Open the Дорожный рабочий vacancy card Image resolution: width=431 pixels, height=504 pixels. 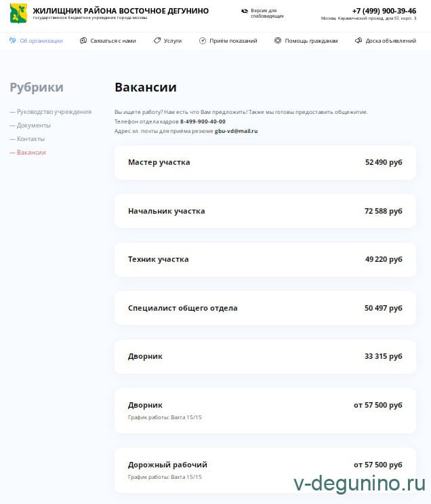(x=265, y=469)
